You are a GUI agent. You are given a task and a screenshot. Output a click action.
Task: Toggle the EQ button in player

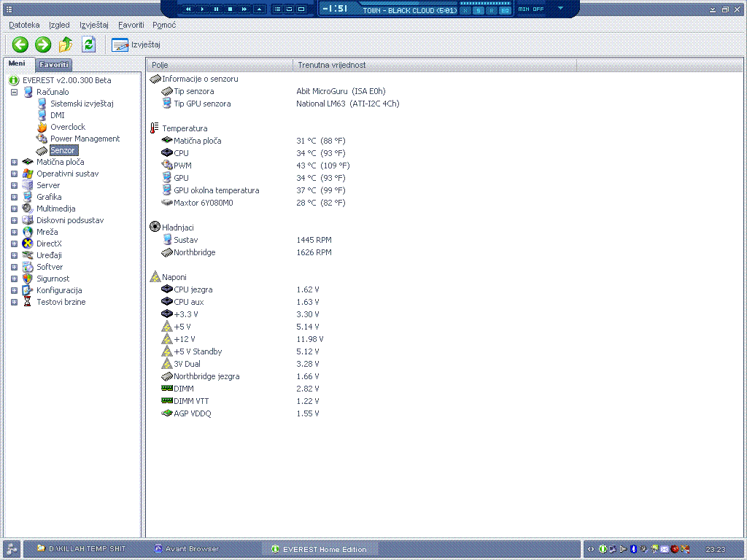pyautogui.click(x=504, y=10)
